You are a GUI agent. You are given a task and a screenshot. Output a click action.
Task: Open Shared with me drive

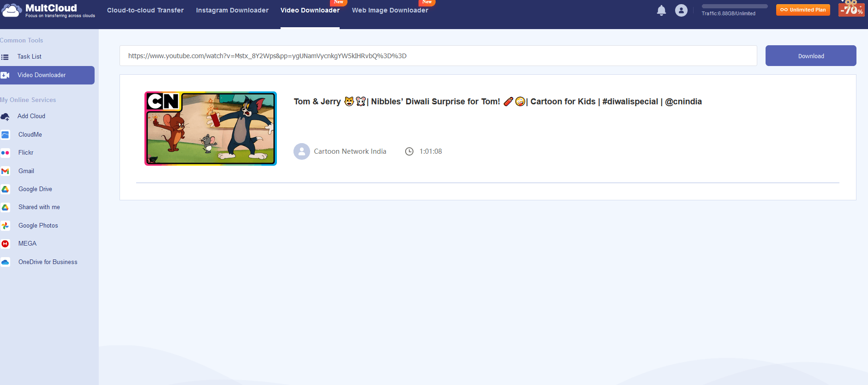pos(39,207)
